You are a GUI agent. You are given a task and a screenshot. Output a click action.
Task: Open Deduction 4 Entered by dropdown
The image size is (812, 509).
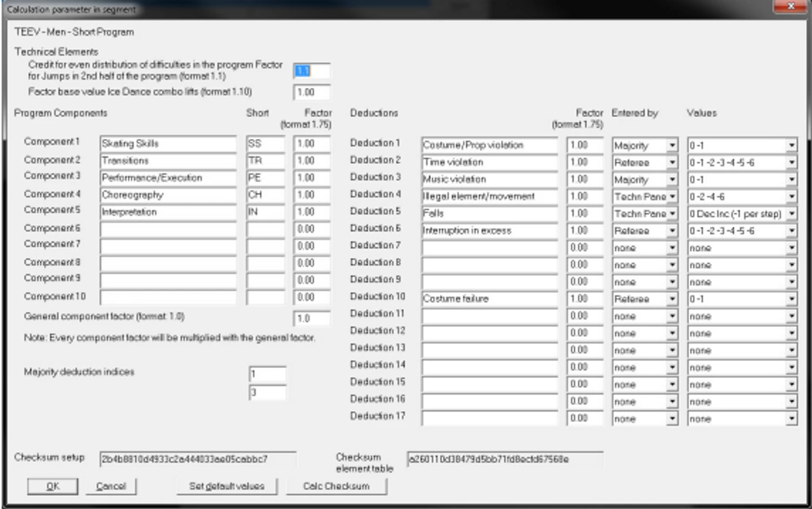point(672,196)
